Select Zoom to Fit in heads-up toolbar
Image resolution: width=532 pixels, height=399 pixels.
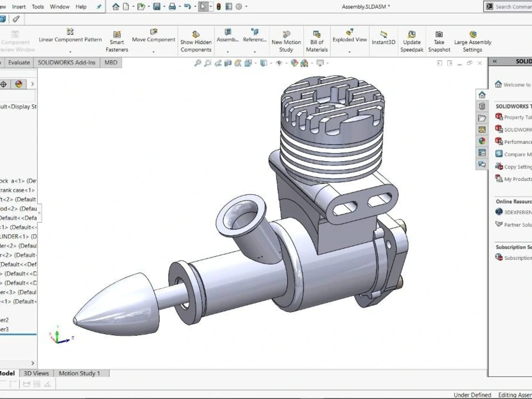(x=197, y=62)
